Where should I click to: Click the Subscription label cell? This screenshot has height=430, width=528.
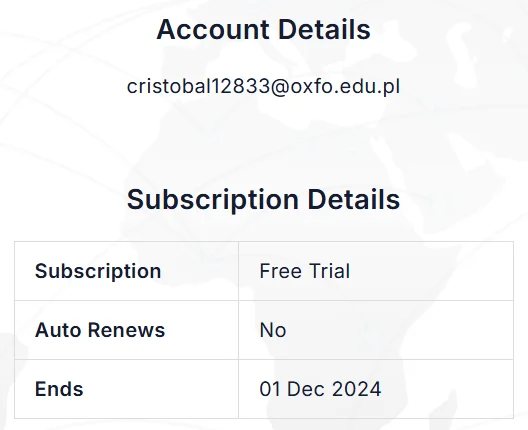coord(126,271)
